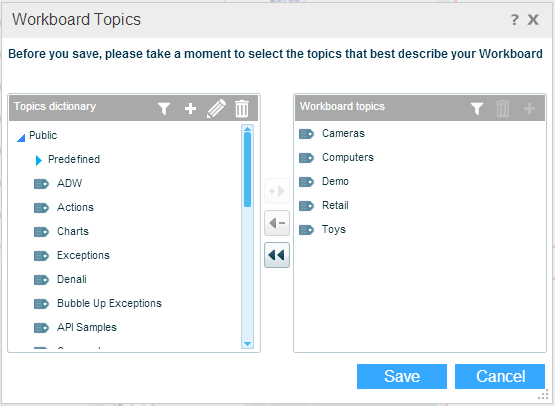Viewport: 555px width, 406px height.
Task: Filter the Topics dictionary list
Action: coord(164,108)
